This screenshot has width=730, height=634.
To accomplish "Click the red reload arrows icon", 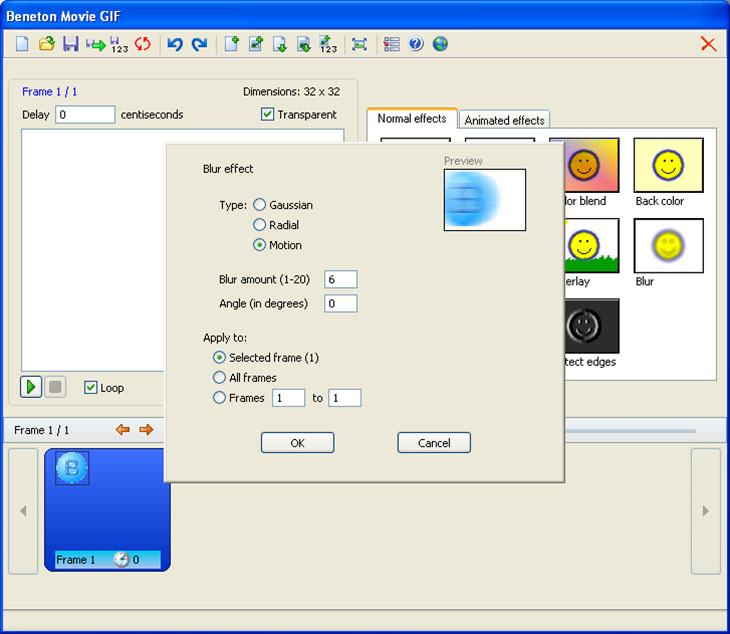I will (x=143, y=44).
